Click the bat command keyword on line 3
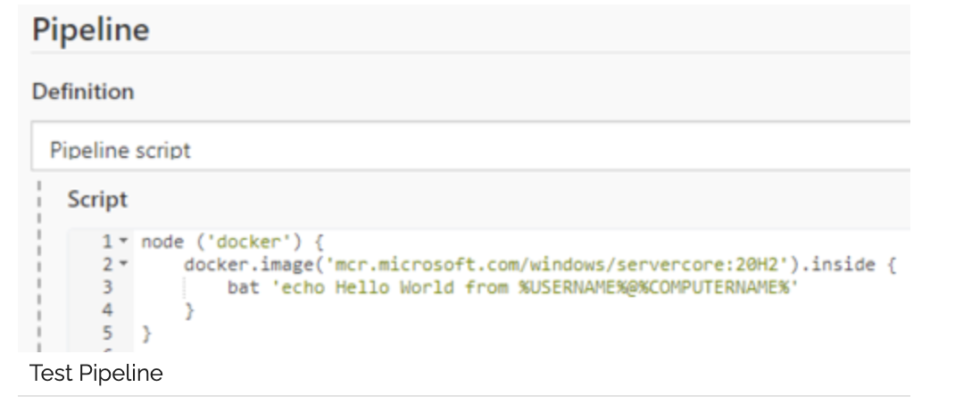Screen dimensions: 980x412 [238, 288]
